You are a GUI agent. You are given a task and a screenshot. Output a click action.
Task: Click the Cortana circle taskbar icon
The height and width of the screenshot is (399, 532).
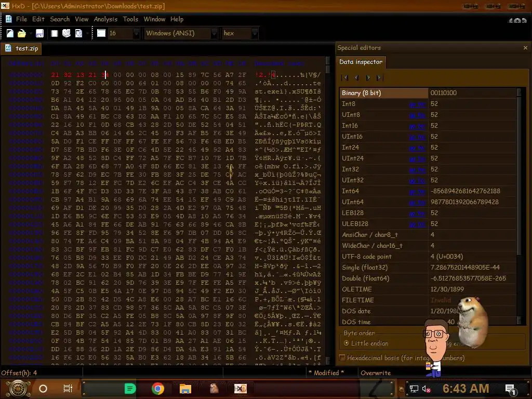[x=43, y=389]
